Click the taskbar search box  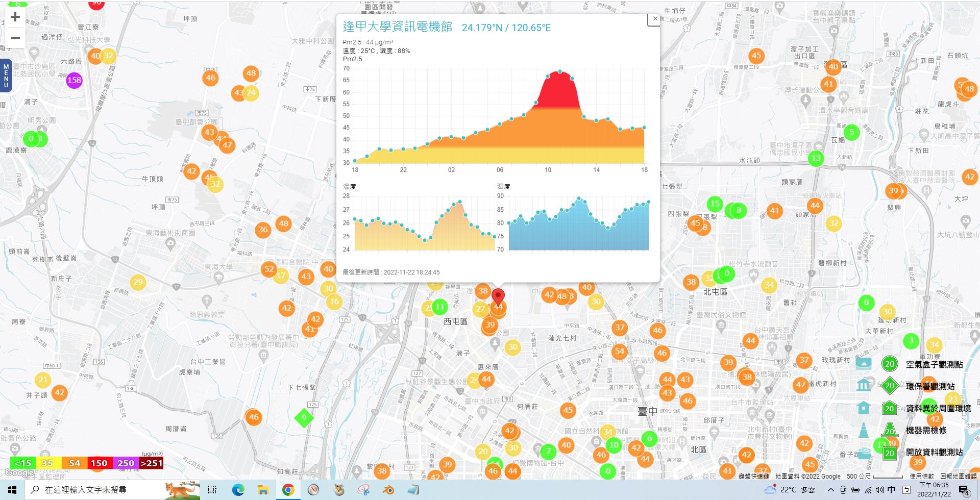[x=112, y=490]
